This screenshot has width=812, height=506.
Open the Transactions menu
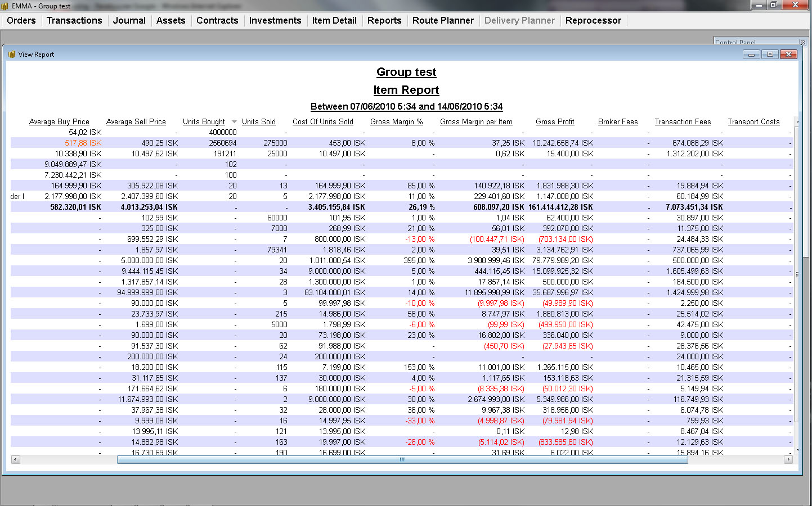coord(74,20)
